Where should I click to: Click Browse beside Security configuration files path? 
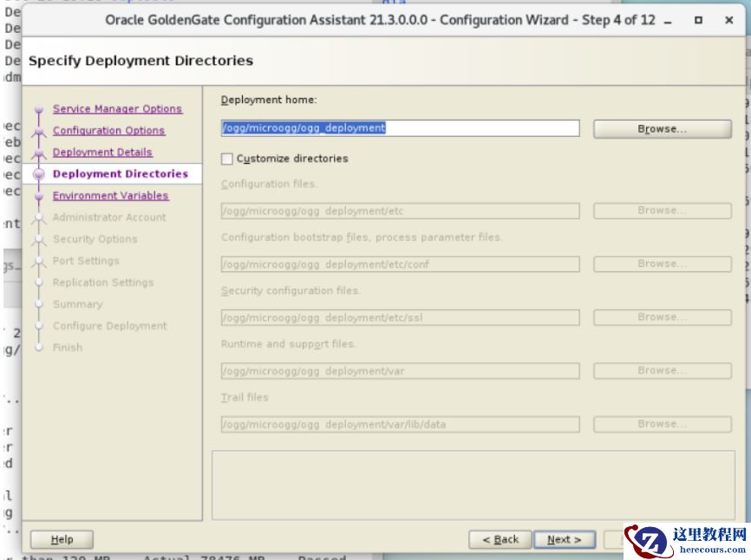point(663,317)
